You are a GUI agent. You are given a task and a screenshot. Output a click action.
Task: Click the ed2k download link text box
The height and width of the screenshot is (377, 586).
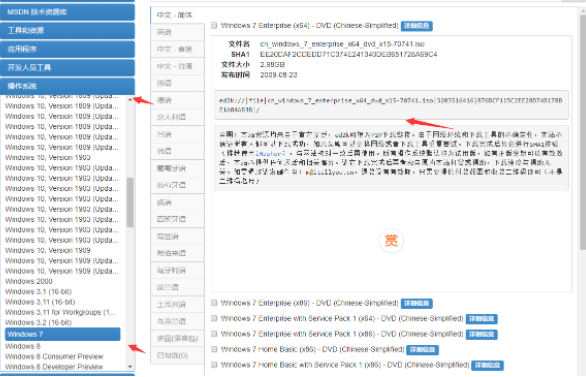pos(391,105)
